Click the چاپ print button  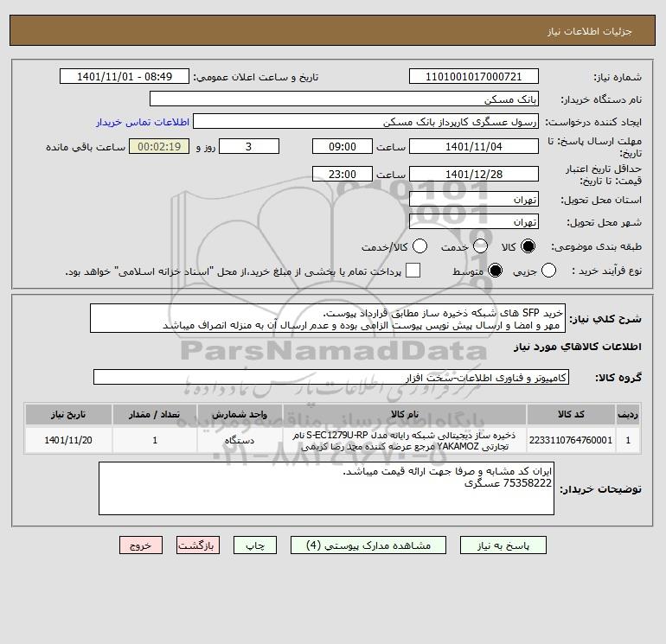pos(255,545)
